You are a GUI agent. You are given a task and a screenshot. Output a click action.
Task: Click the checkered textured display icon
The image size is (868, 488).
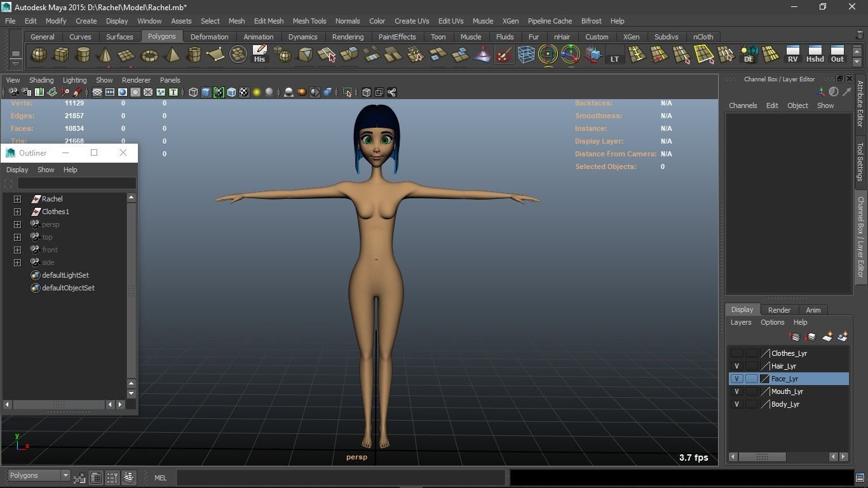tap(244, 93)
